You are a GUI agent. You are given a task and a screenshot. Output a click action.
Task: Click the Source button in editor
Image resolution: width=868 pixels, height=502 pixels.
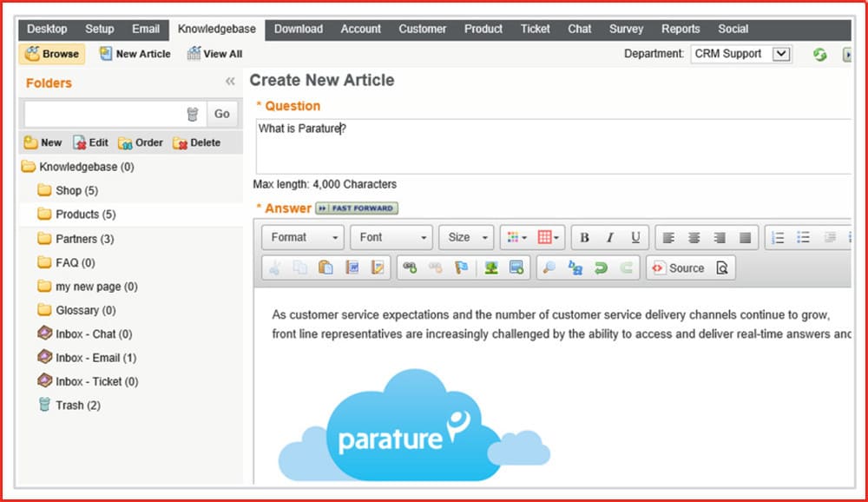[678, 268]
